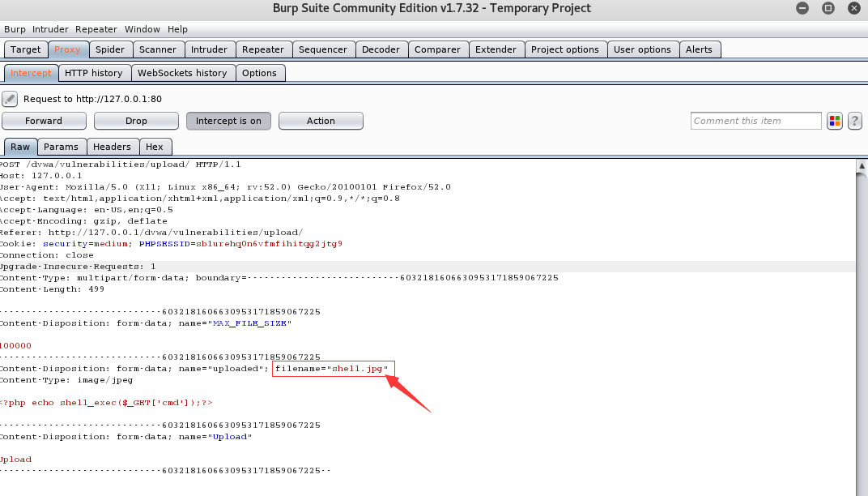868x496 pixels.
Task: Open the Project options tab
Action: click(x=565, y=49)
